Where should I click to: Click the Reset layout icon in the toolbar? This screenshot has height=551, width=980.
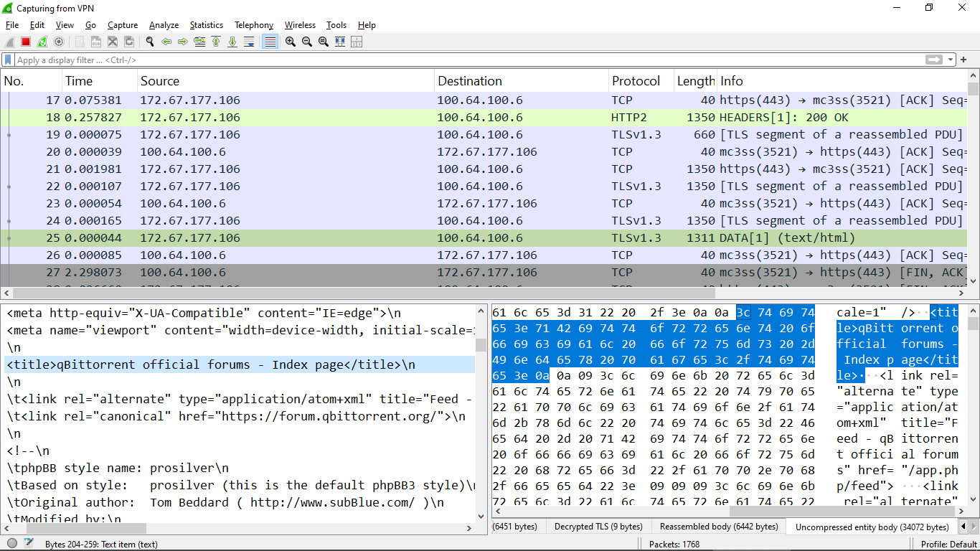tap(357, 42)
